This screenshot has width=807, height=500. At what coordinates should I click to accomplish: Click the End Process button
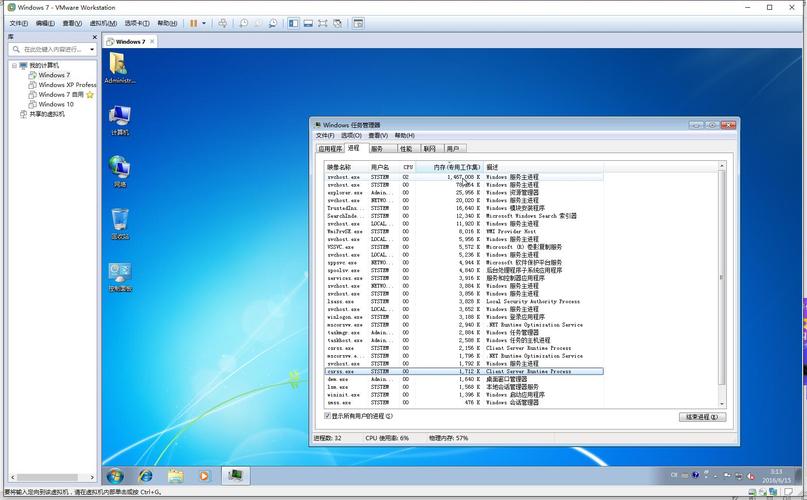tap(702, 417)
